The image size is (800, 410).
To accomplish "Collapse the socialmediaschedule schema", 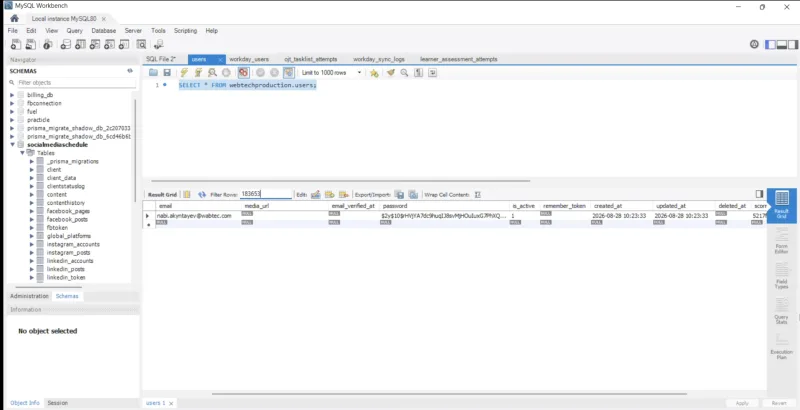I will point(12,145).
